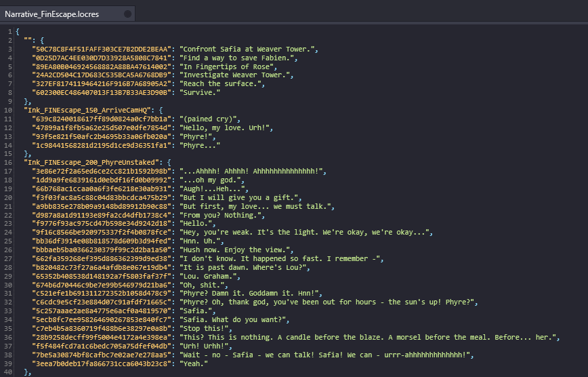Click key "24A2CD504C17D683C535BCA5A6768DB9"
The height and width of the screenshot is (377, 588).
[x=102, y=75]
